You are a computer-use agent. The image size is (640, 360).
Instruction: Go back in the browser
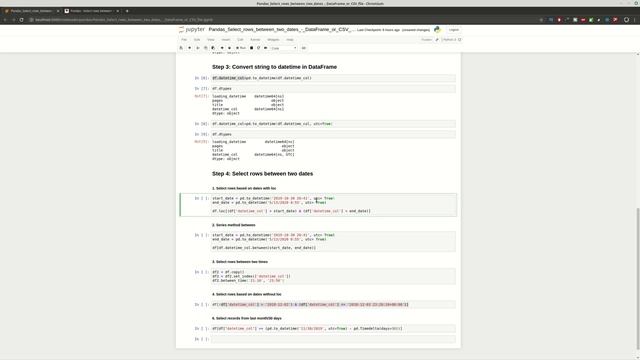pos(5,20)
